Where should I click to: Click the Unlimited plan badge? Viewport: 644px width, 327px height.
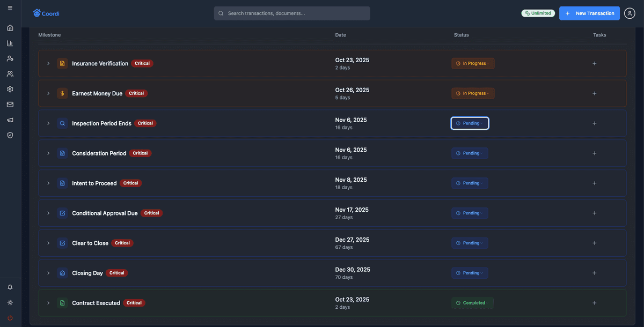point(538,13)
